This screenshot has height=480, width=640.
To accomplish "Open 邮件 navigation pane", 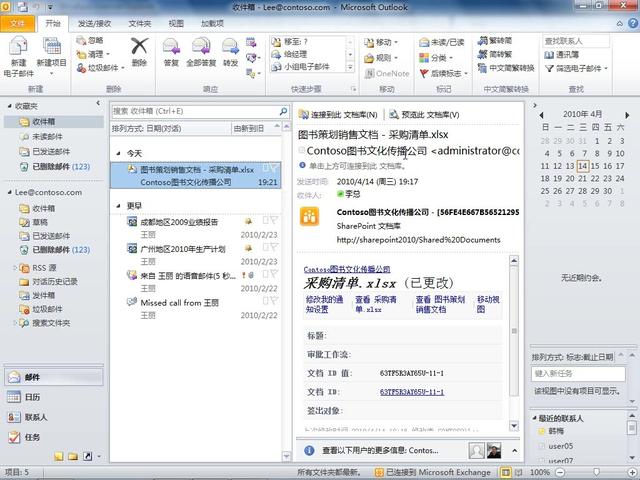I will 54,377.
